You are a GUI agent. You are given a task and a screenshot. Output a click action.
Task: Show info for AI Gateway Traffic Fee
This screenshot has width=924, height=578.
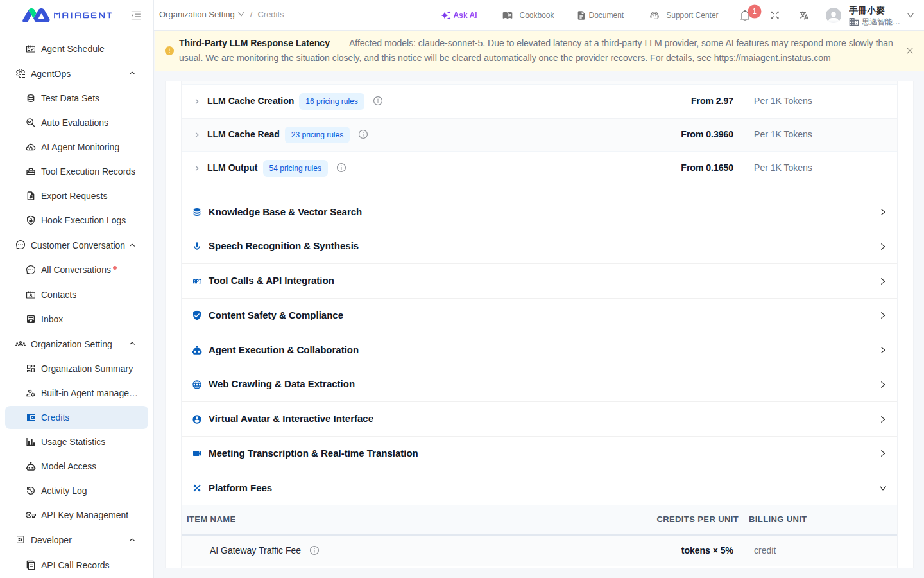point(314,550)
